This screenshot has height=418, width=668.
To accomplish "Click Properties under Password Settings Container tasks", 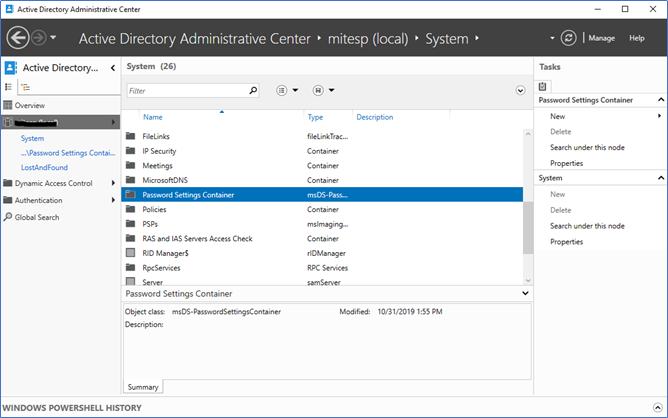I will pos(566,163).
